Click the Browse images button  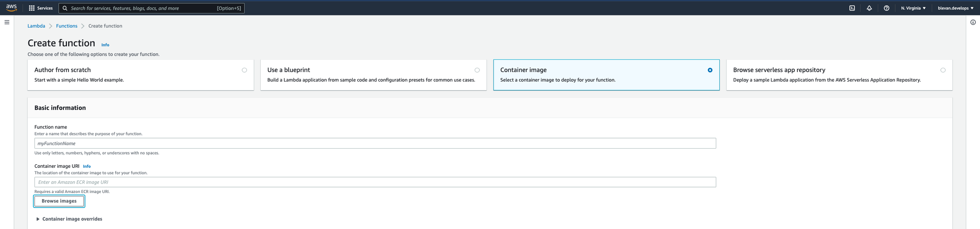tap(59, 201)
